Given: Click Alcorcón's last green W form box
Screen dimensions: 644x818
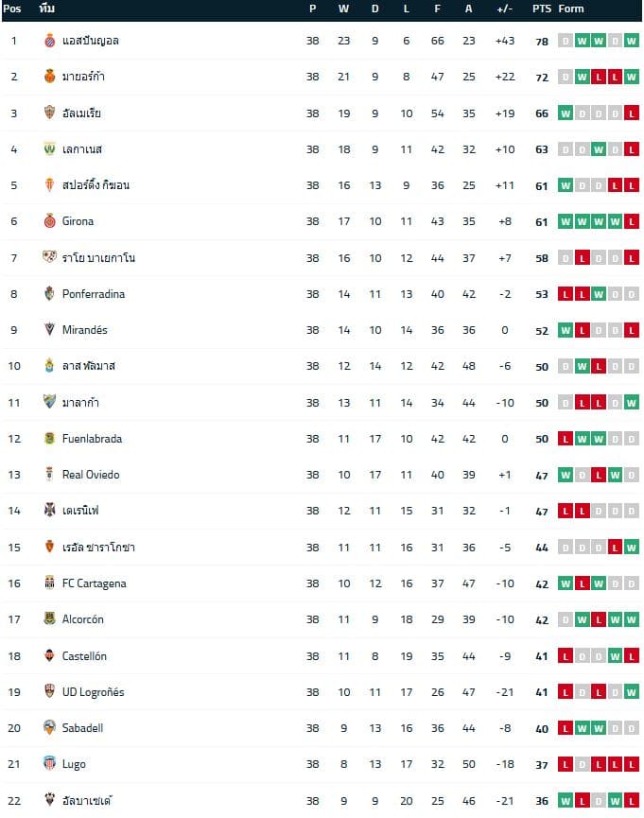Looking at the screenshot, I should click(x=632, y=619).
